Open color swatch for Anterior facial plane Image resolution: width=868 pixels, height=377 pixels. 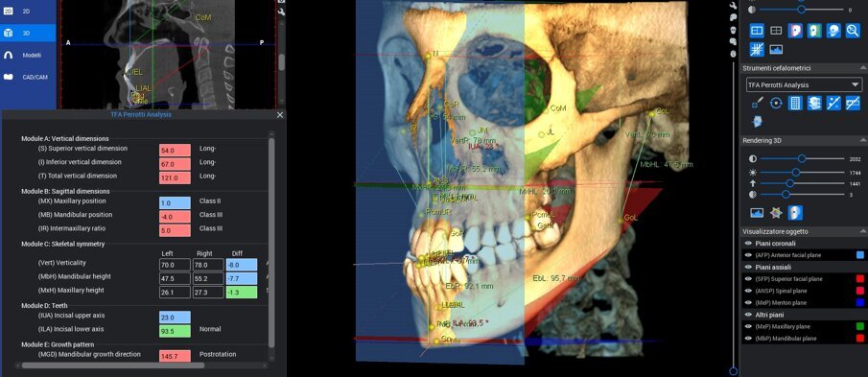tap(859, 255)
